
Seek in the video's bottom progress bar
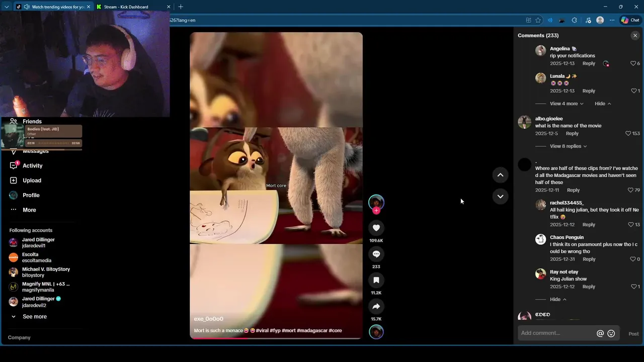(x=276, y=338)
